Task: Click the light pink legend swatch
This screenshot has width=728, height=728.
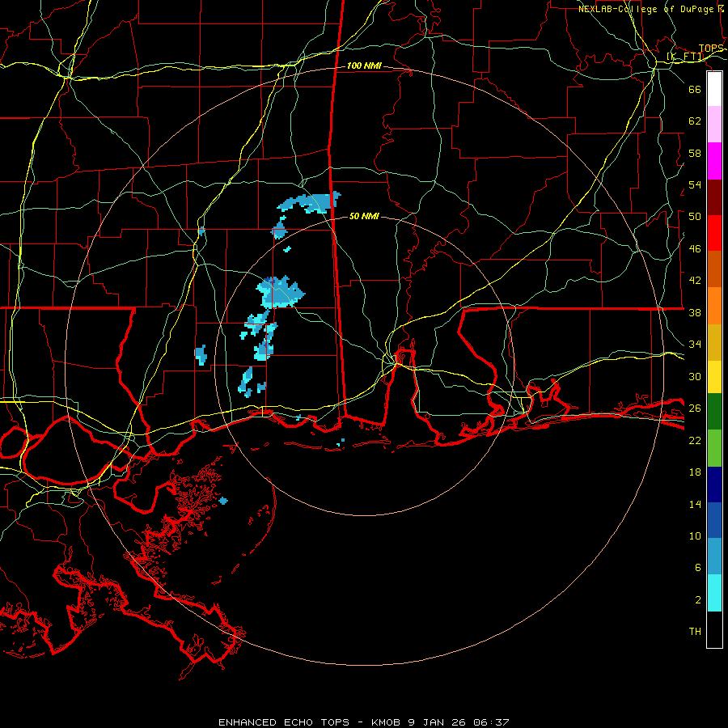Action: tap(714, 125)
